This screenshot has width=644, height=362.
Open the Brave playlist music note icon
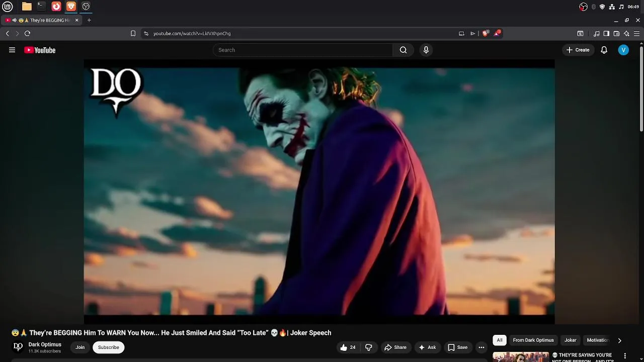click(597, 33)
